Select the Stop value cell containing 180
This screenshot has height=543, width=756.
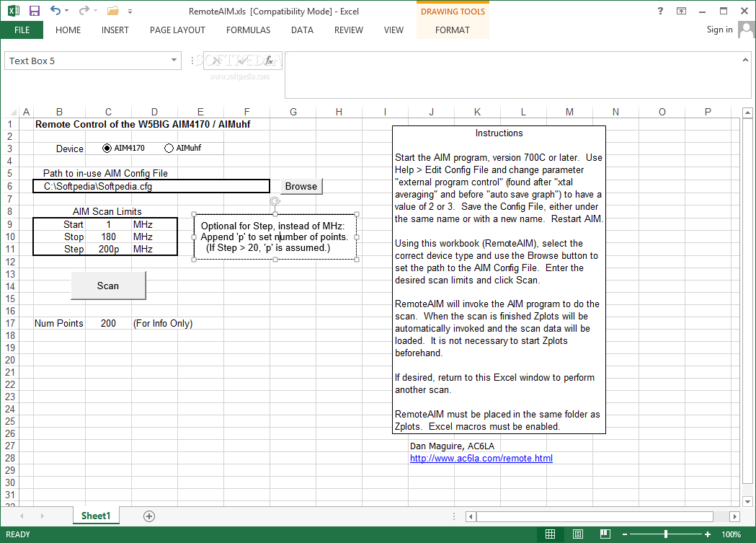[x=109, y=237]
